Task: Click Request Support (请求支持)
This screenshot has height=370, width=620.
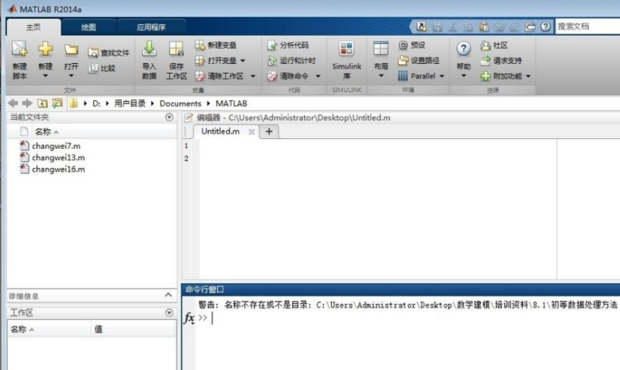Action: pyautogui.click(x=501, y=61)
